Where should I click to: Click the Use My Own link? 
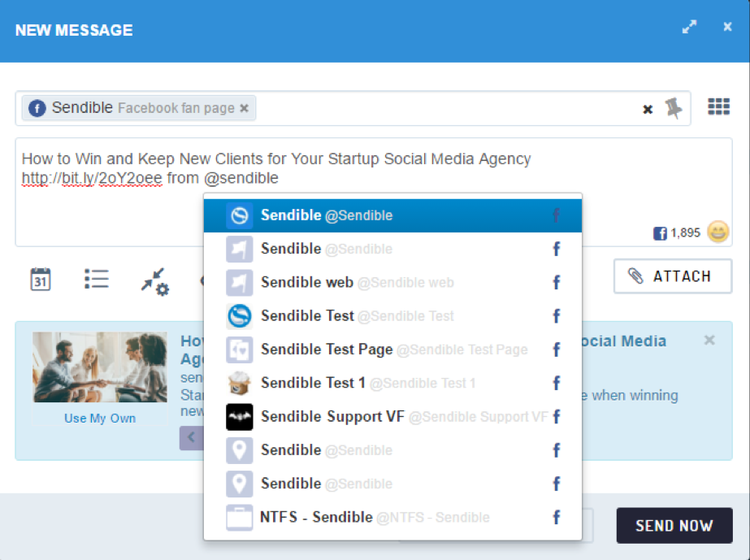click(x=100, y=419)
